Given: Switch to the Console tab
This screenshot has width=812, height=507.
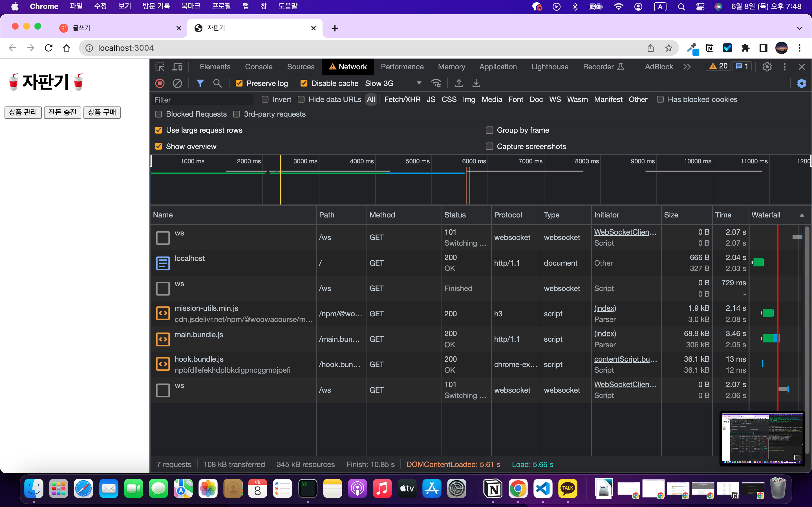Looking at the screenshot, I should pos(258,67).
